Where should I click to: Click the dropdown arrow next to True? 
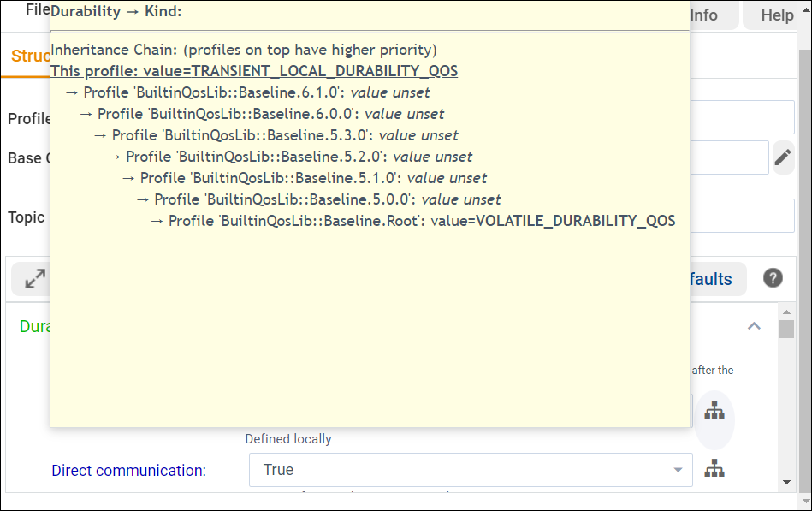coord(678,470)
